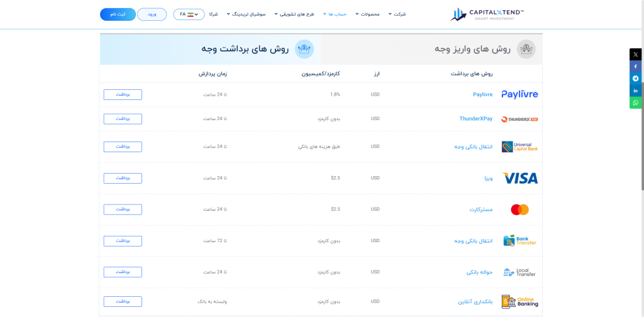Click برداشت button in حواله بانکی row
This screenshot has width=644, height=317.
tap(123, 272)
